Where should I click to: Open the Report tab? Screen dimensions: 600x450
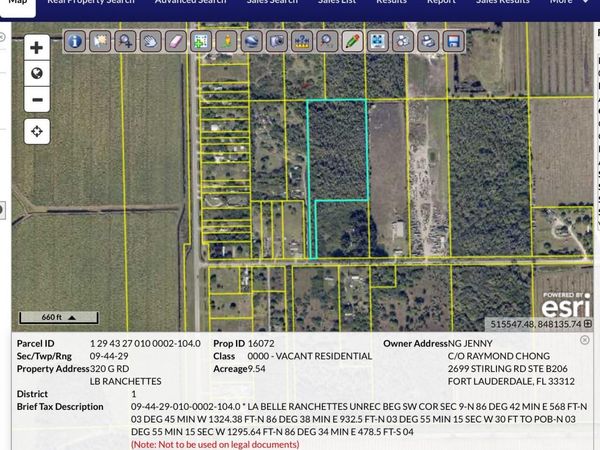(x=441, y=2)
